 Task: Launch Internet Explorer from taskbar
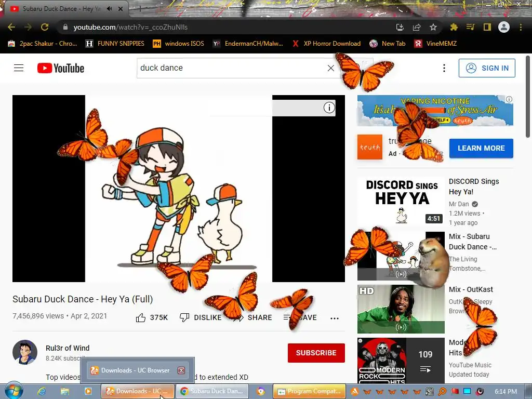[x=42, y=391]
